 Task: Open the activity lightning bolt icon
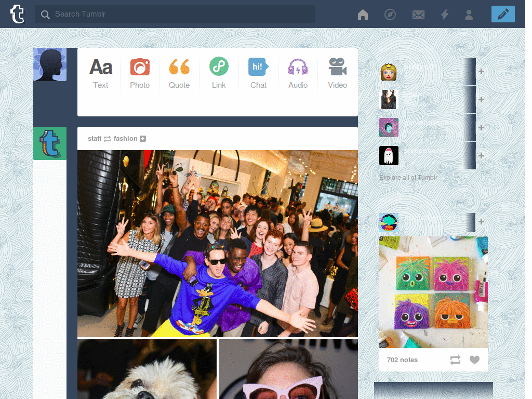pos(445,15)
